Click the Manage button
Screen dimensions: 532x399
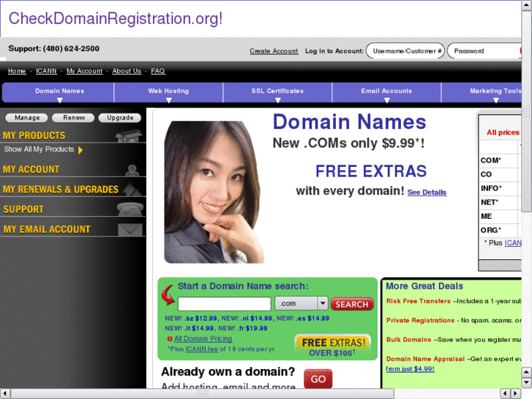pyautogui.click(x=27, y=117)
